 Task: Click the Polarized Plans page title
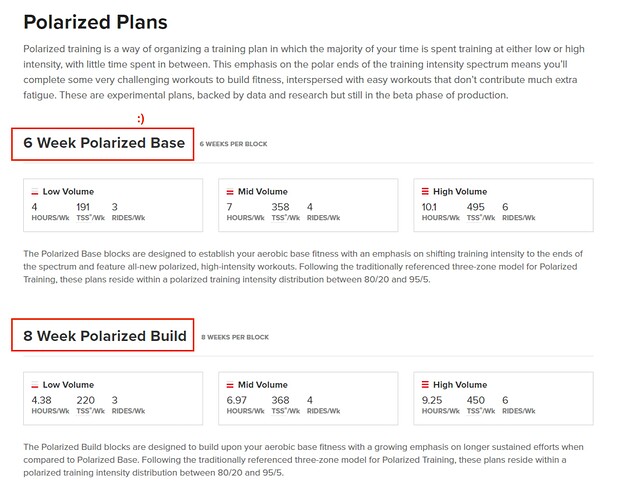96,22
